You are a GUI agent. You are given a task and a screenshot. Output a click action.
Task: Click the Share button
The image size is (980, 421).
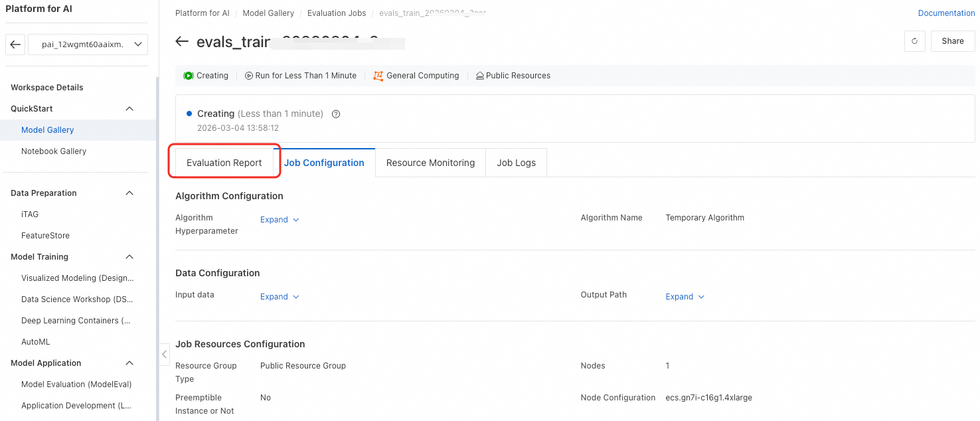coord(952,41)
